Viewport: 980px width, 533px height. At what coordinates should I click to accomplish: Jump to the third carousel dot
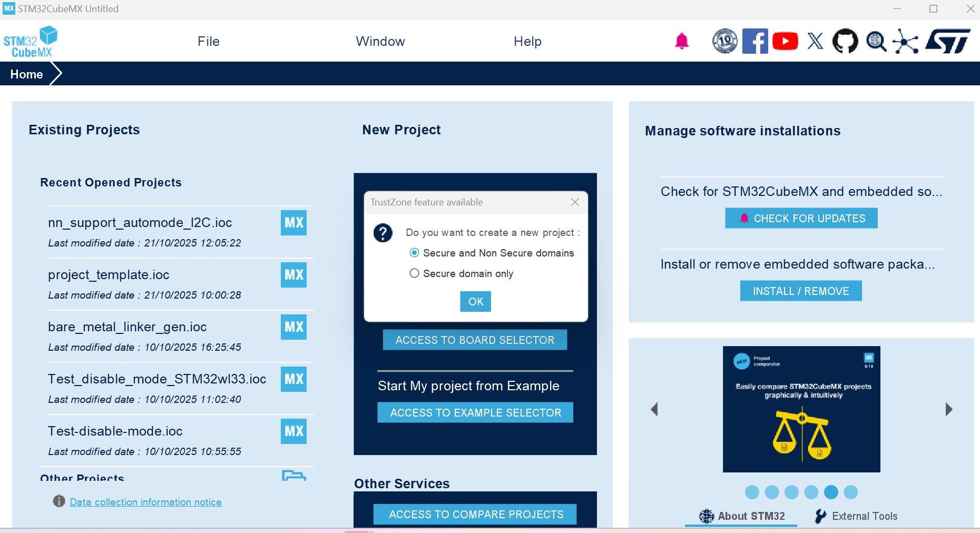pos(791,492)
